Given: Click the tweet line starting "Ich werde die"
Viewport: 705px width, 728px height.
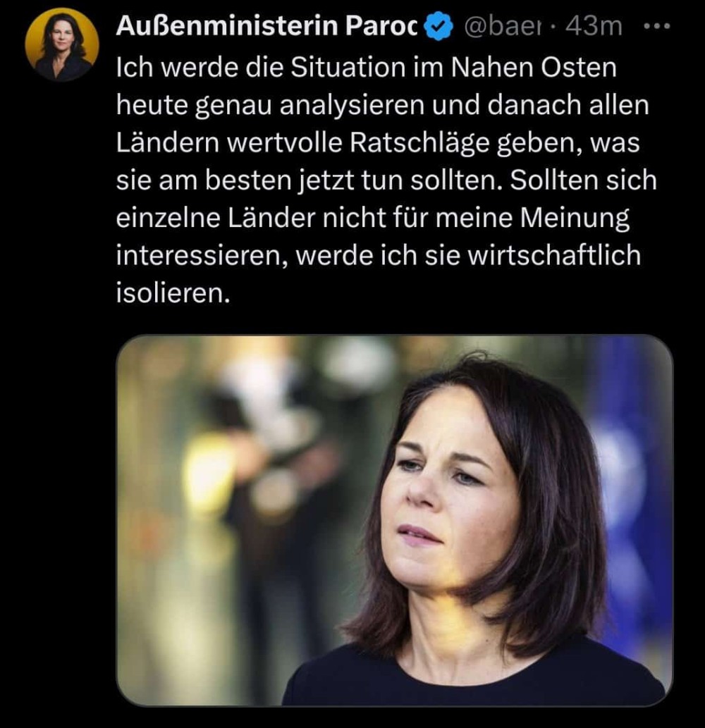Looking at the screenshot, I should [366, 68].
